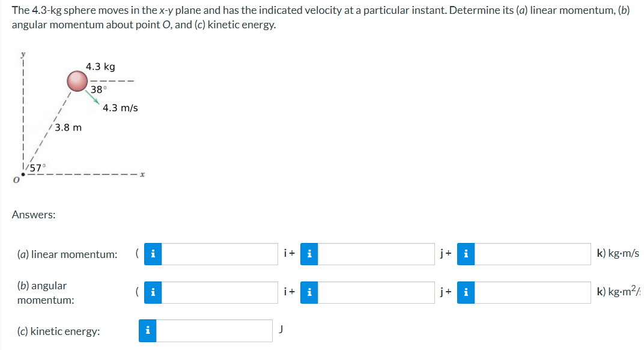The width and height of the screenshot is (644, 350).
Task: Click the info icon for linear momentum i-component
Action: [x=152, y=254]
